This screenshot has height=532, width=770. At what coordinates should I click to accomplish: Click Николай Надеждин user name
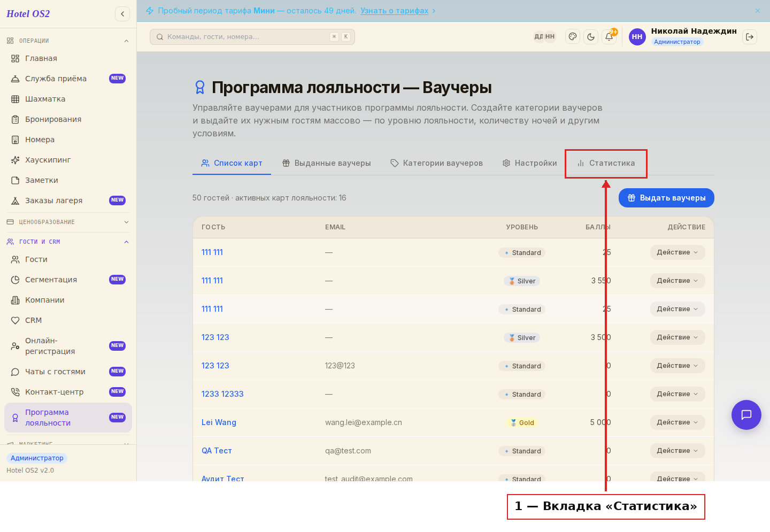[x=694, y=31]
